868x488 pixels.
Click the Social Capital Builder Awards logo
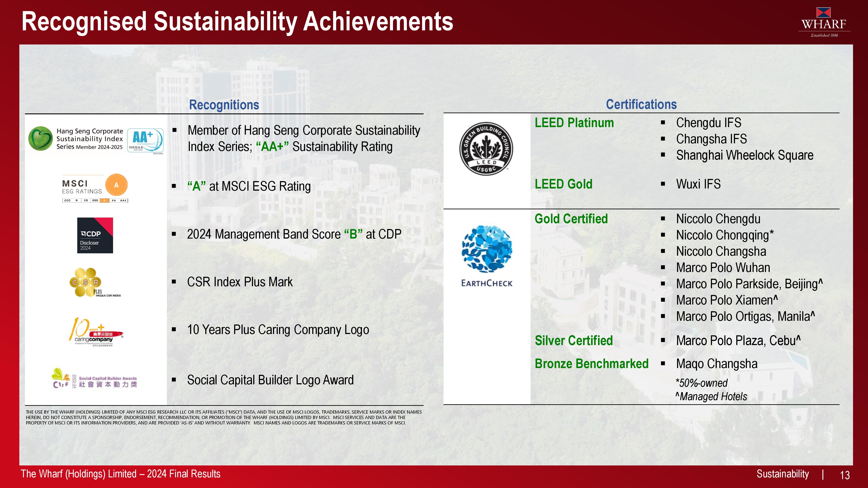click(x=94, y=378)
